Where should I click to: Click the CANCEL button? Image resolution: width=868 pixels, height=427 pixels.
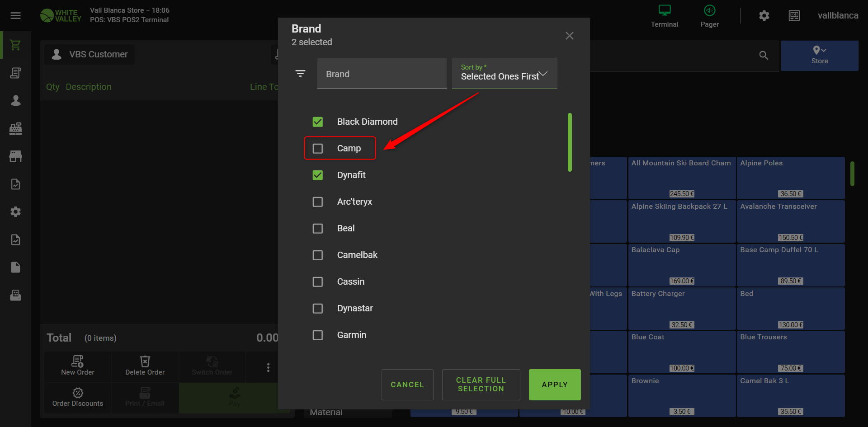pos(407,385)
